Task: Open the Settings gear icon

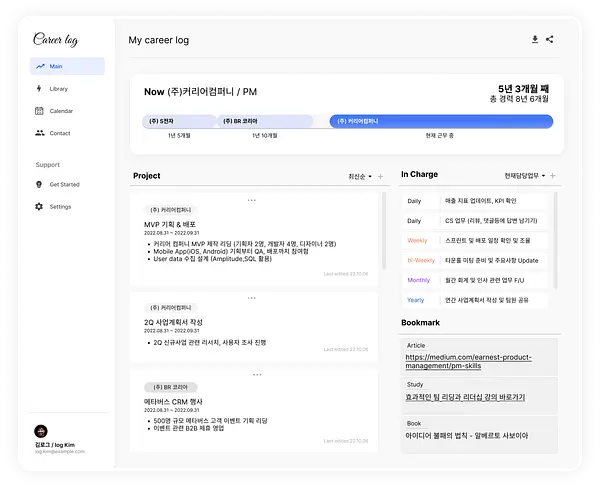Action: tap(39, 207)
